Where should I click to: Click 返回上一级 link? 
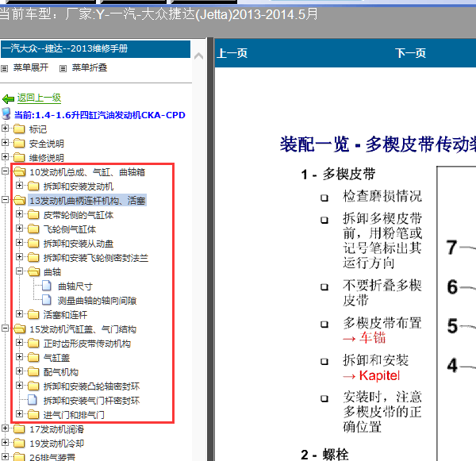point(39,98)
